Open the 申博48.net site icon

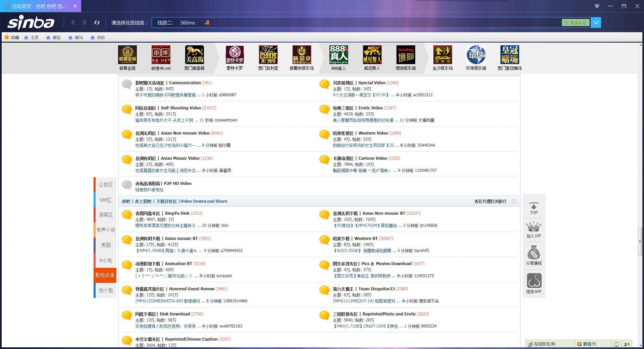click(x=161, y=55)
